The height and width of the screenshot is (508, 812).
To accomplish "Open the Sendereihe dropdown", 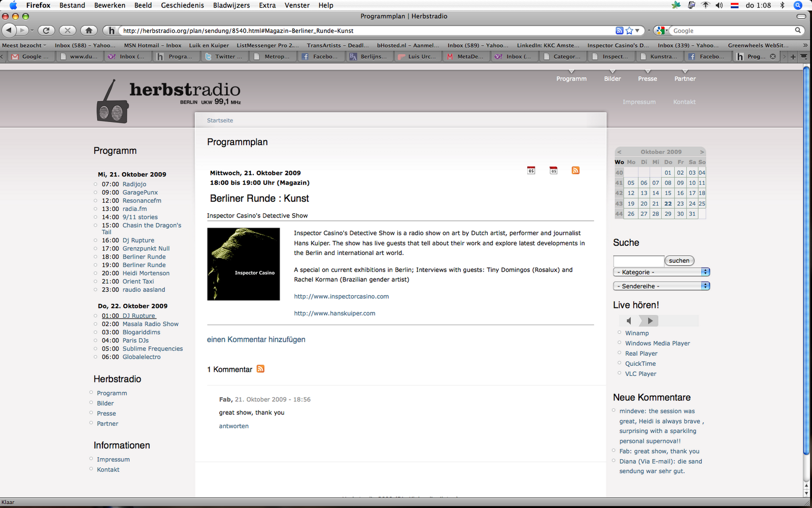I will (661, 286).
